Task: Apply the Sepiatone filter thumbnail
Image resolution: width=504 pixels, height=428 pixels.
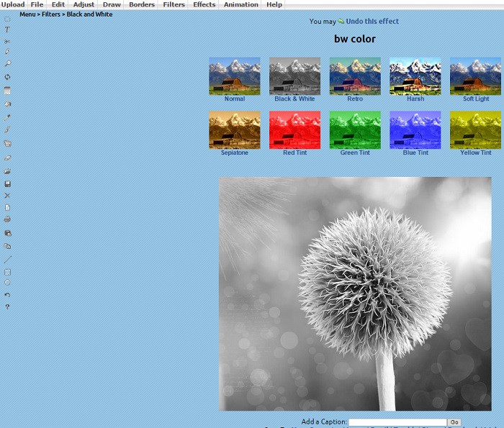Action: tap(234, 129)
